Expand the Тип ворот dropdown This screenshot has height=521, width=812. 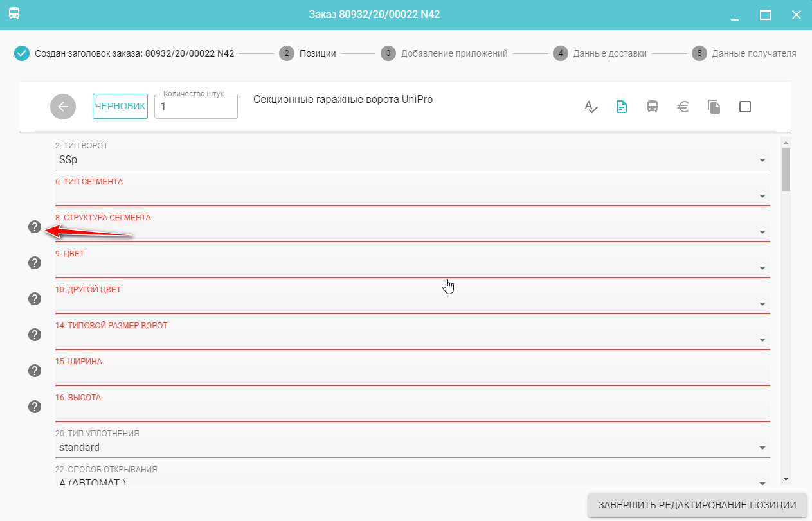click(x=762, y=160)
